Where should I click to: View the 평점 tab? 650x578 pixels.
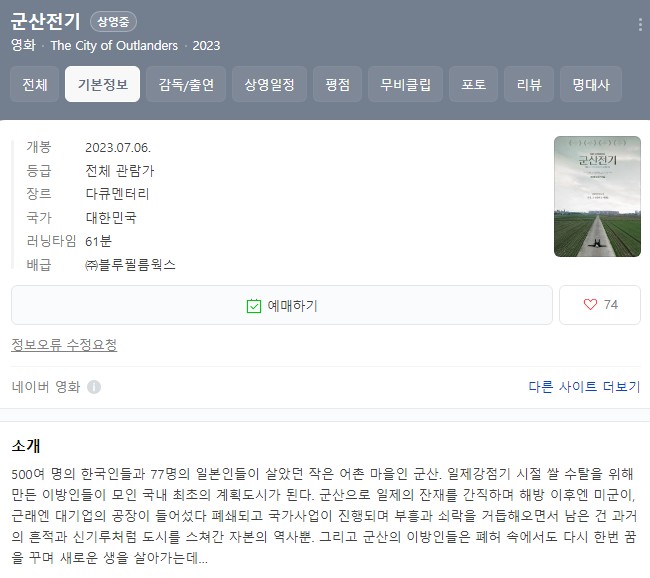[x=337, y=84]
